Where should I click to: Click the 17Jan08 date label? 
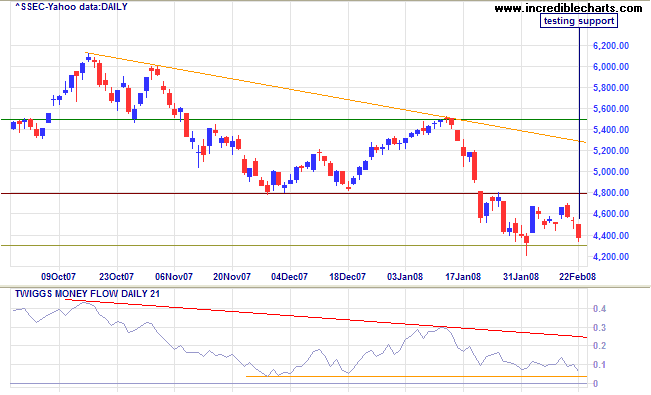pos(463,277)
